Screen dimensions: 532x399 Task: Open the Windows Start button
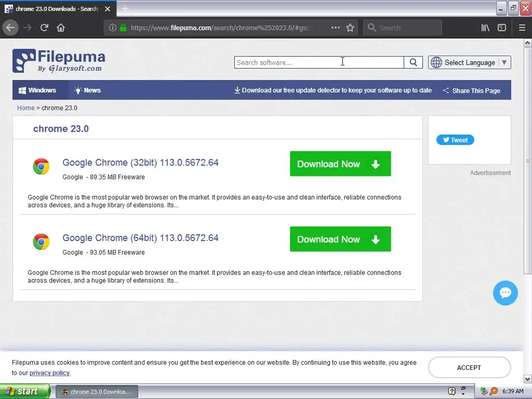[x=25, y=391]
